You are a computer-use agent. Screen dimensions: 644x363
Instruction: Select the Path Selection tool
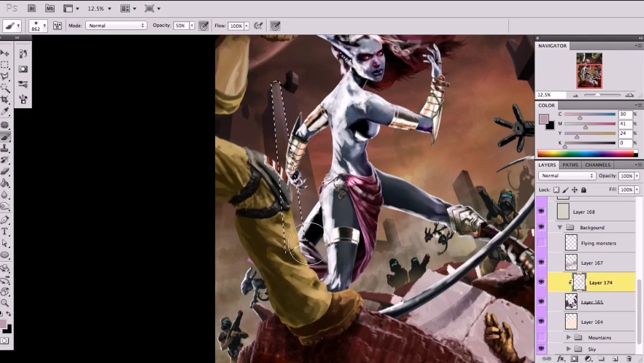(x=5, y=243)
